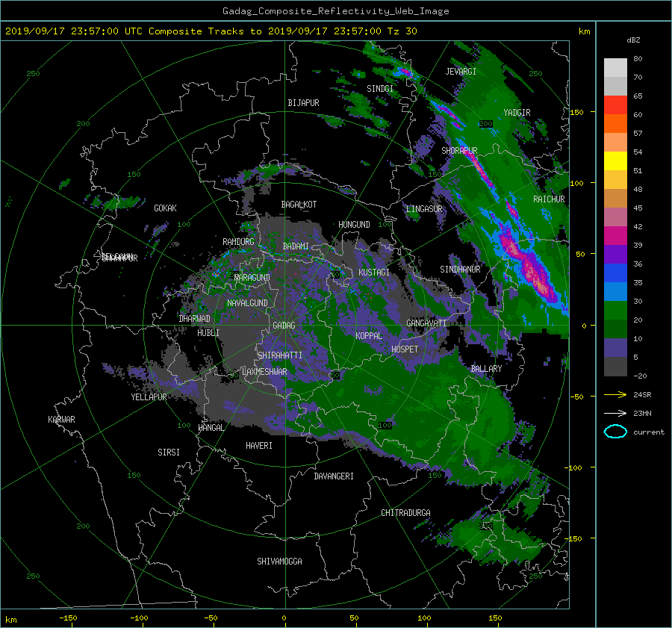672x628 pixels.
Task: Click the 150 tick on right axis
Action: point(577,112)
